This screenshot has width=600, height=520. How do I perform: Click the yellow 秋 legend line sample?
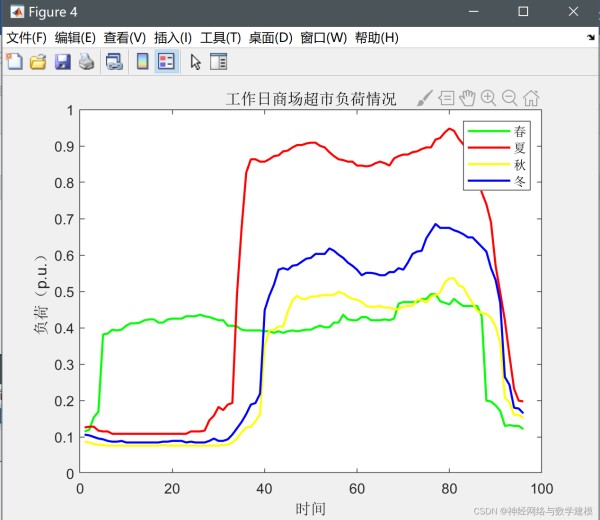pos(489,165)
